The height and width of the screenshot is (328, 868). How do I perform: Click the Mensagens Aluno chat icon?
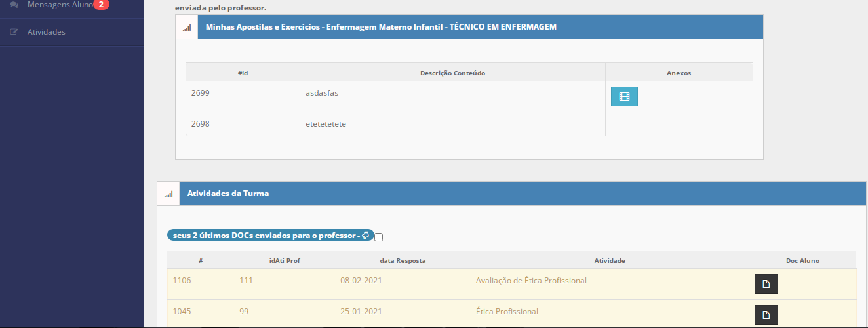coord(14,5)
